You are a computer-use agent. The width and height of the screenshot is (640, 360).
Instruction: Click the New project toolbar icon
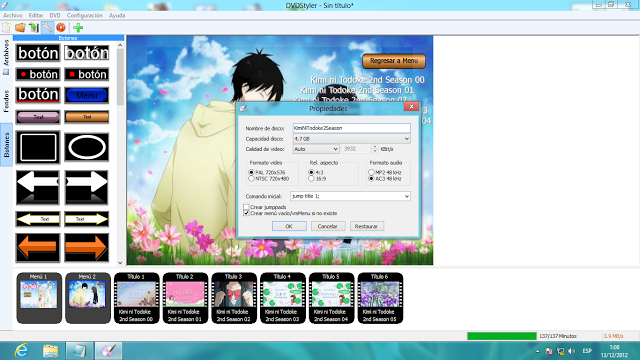[x=6, y=27]
